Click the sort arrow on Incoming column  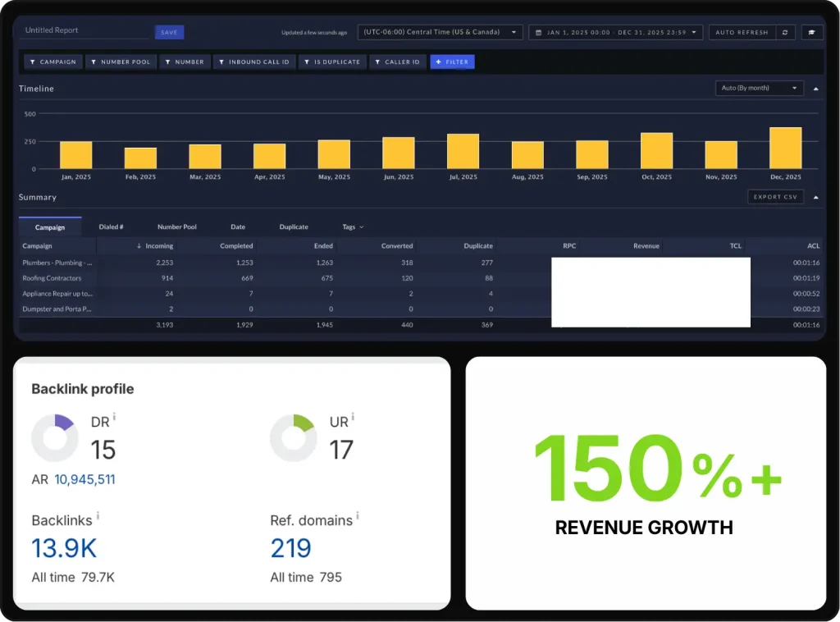coord(139,246)
